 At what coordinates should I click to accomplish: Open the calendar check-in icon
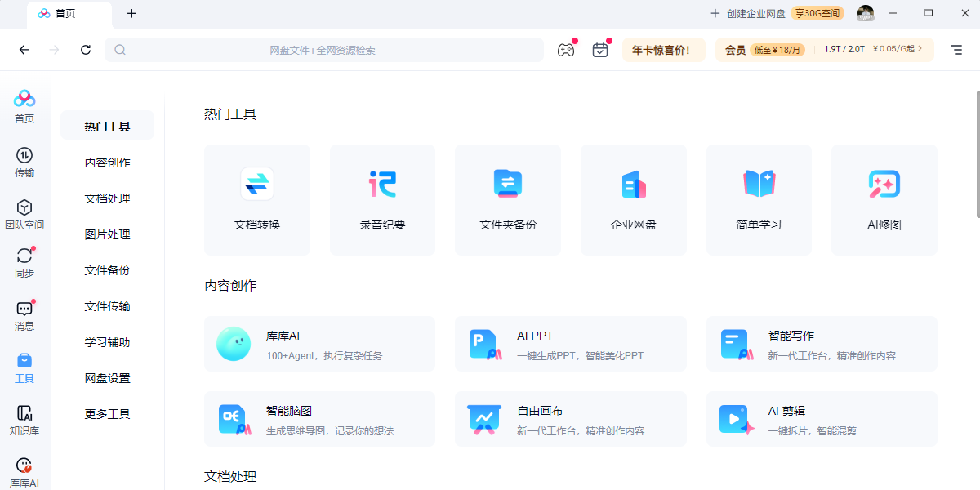[x=600, y=50]
